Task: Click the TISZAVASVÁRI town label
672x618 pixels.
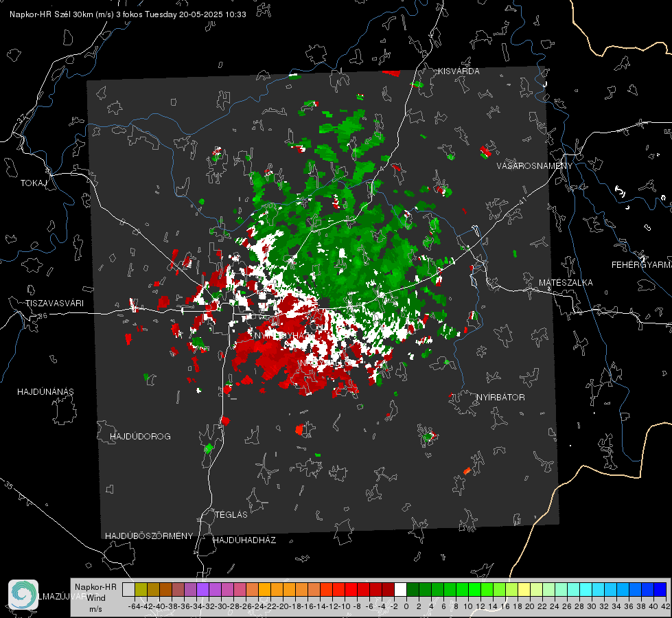Action: pyautogui.click(x=54, y=304)
